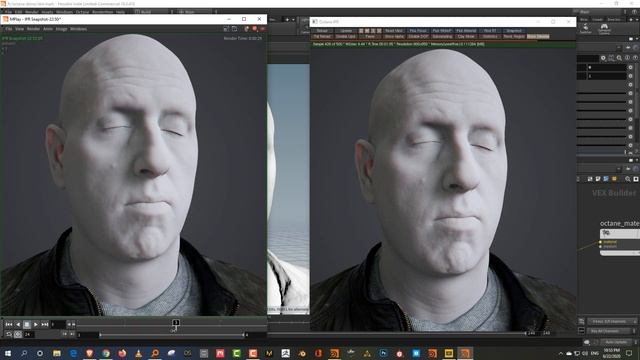This screenshot has height=360, width=640.
Task: Click the red record icon in MPlay toolbar
Action: pyautogui.click(x=254, y=29)
